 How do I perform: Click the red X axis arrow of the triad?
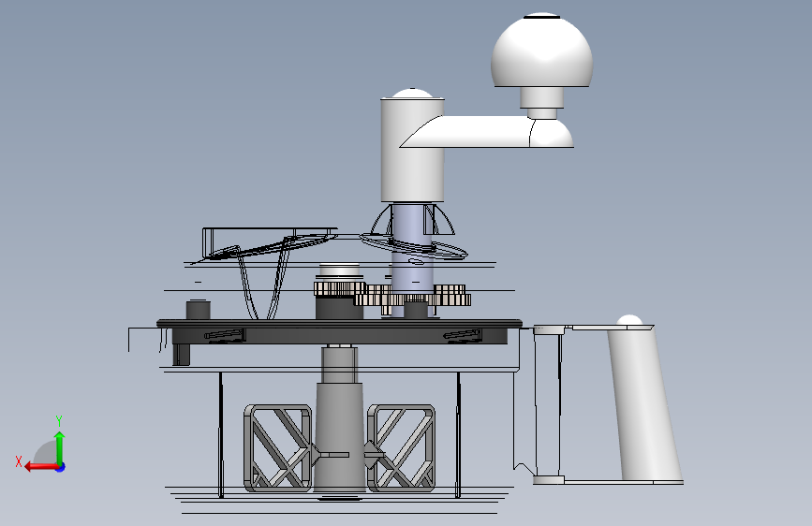(40, 467)
